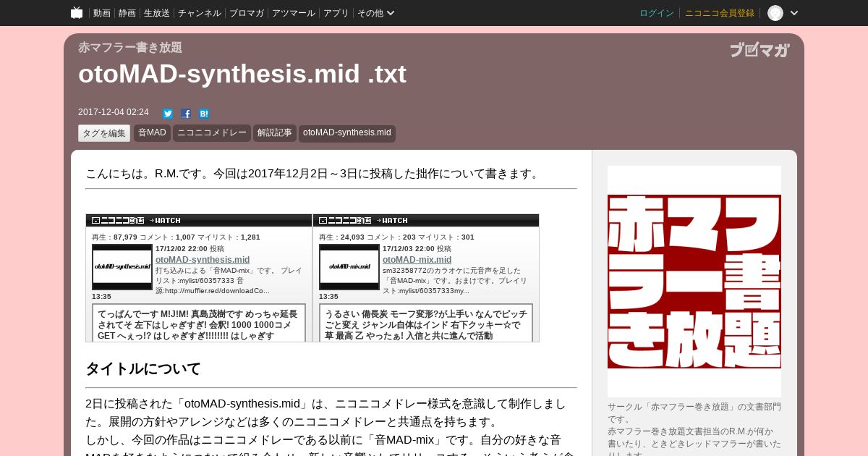Share article on Facebook icon

[186, 114]
